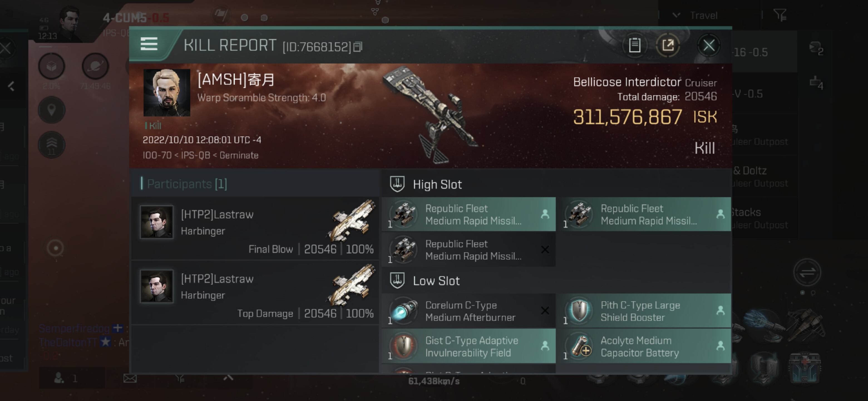Open the mail envelope icon
868x401 pixels.
130,378
